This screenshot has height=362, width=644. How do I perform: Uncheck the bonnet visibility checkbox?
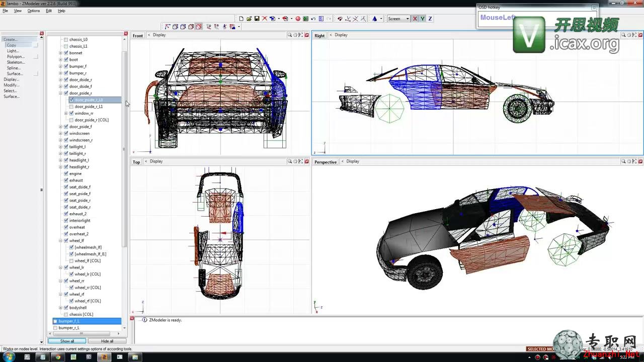click(66, 53)
